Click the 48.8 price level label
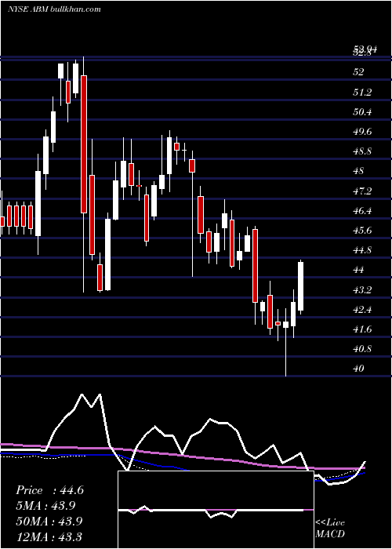 coord(361,151)
